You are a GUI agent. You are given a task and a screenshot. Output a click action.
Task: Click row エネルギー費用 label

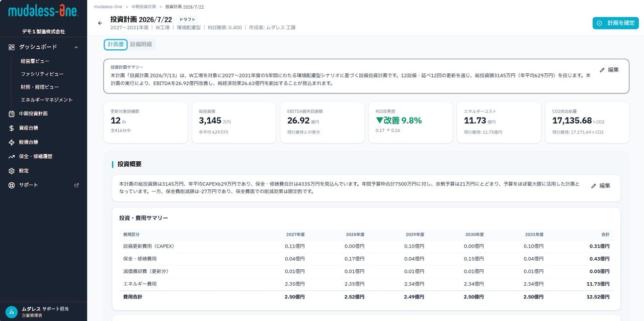click(140, 284)
